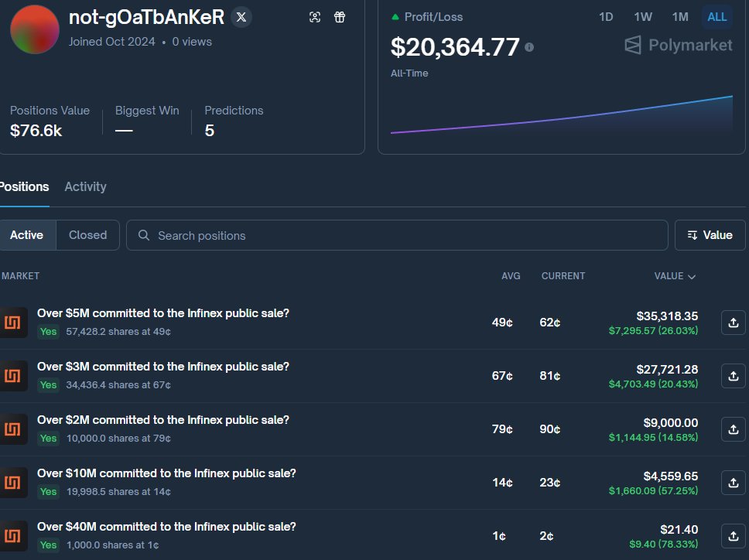
Task: Open the X (Twitter) profile badge
Action: [241, 17]
